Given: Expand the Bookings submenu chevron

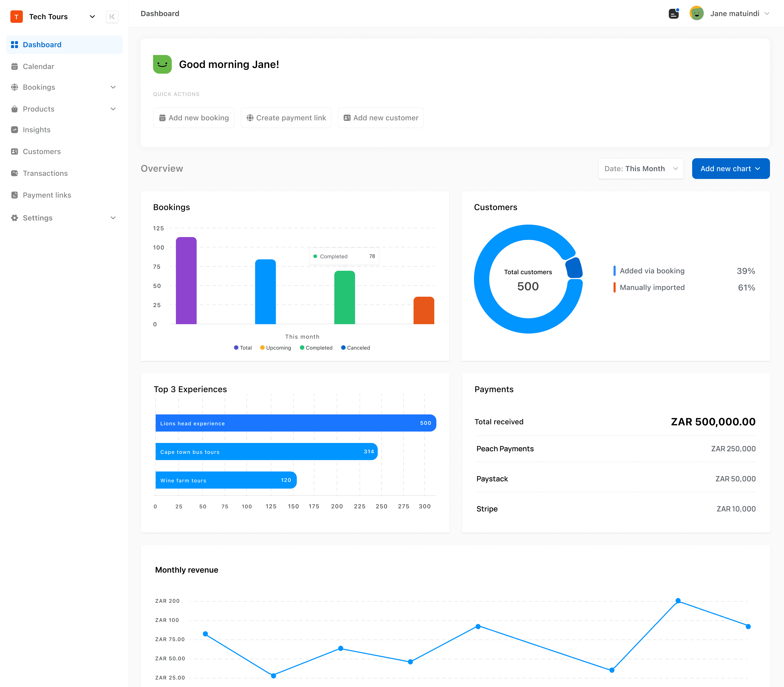Looking at the screenshot, I should [113, 87].
